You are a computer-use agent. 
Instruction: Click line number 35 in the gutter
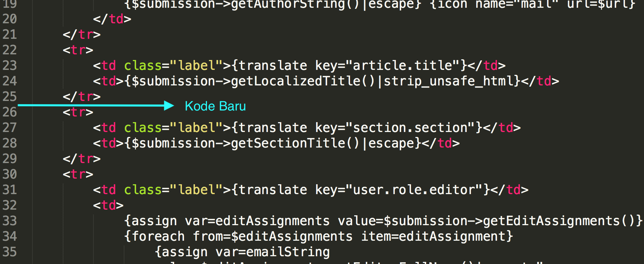(x=10, y=252)
